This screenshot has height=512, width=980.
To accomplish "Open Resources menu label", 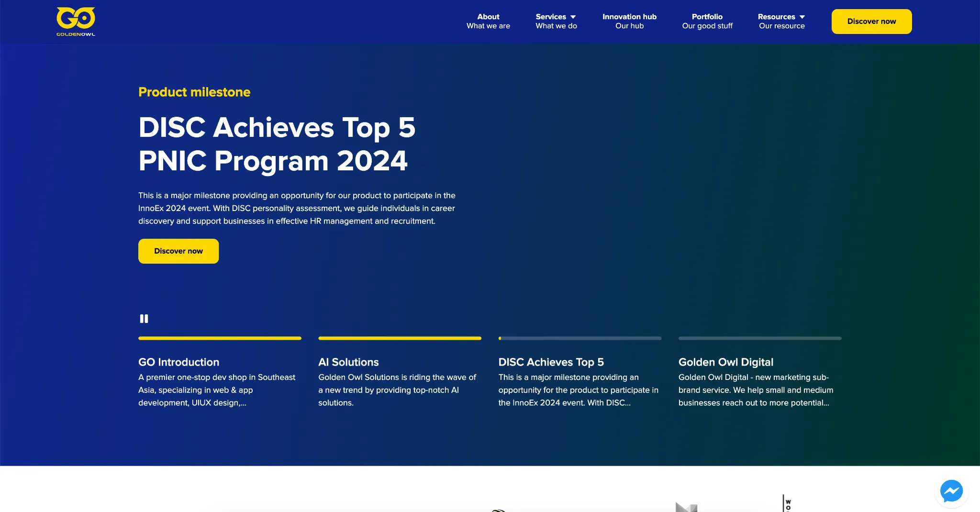I will click(x=776, y=17).
